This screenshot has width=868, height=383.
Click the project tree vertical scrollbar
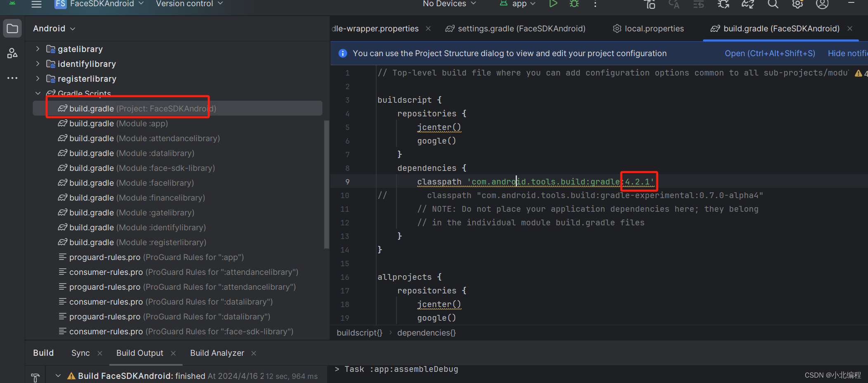326,184
